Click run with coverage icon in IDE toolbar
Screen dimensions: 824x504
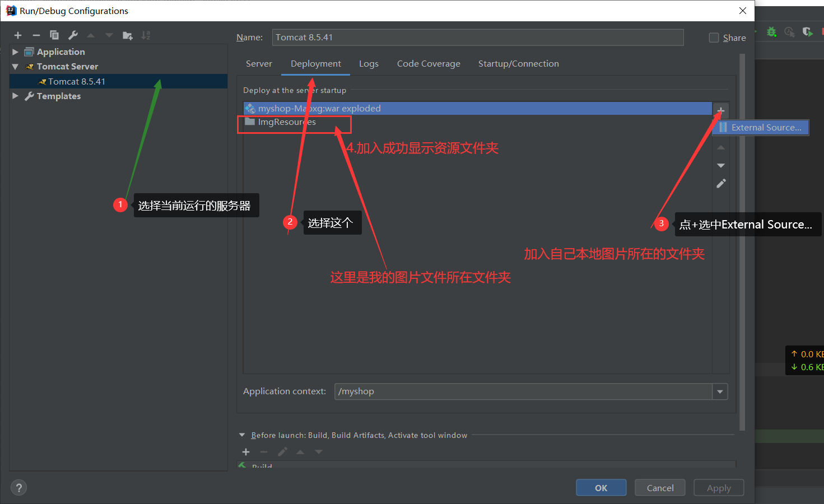tap(807, 32)
